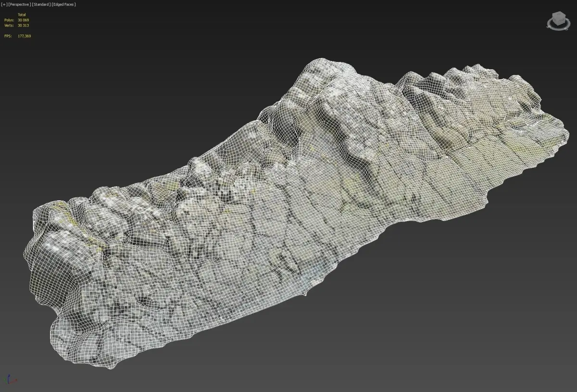This screenshot has width=577, height=392.
Task: Click the FPS value 177,369
Action: (x=24, y=36)
